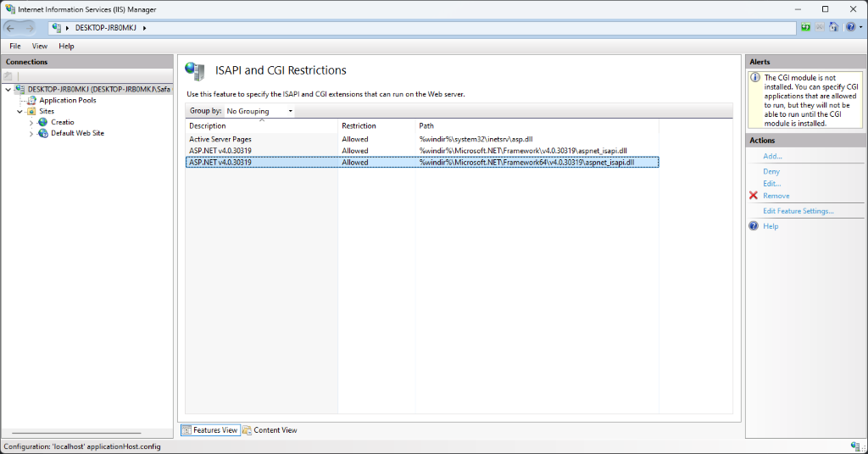Viewport: 868px width, 454px height.
Task: Click the IIS Manager title bar icon
Action: pyautogui.click(x=9, y=9)
